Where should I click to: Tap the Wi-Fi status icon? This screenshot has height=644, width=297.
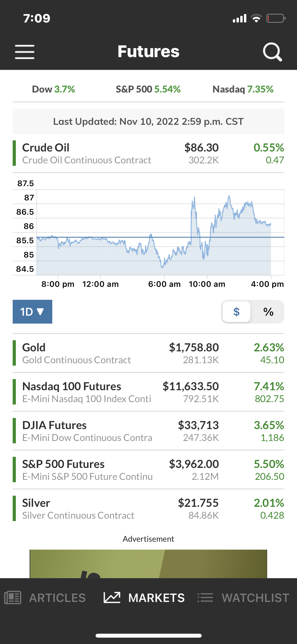point(256,19)
